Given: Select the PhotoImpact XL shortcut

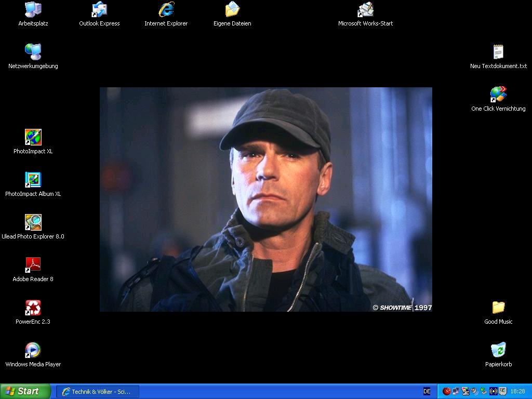Looking at the screenshot, I should [33, 138].
